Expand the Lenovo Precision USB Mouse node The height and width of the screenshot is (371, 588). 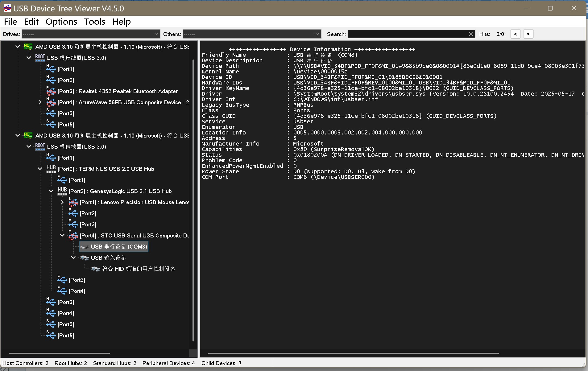(x=62, y=202)
